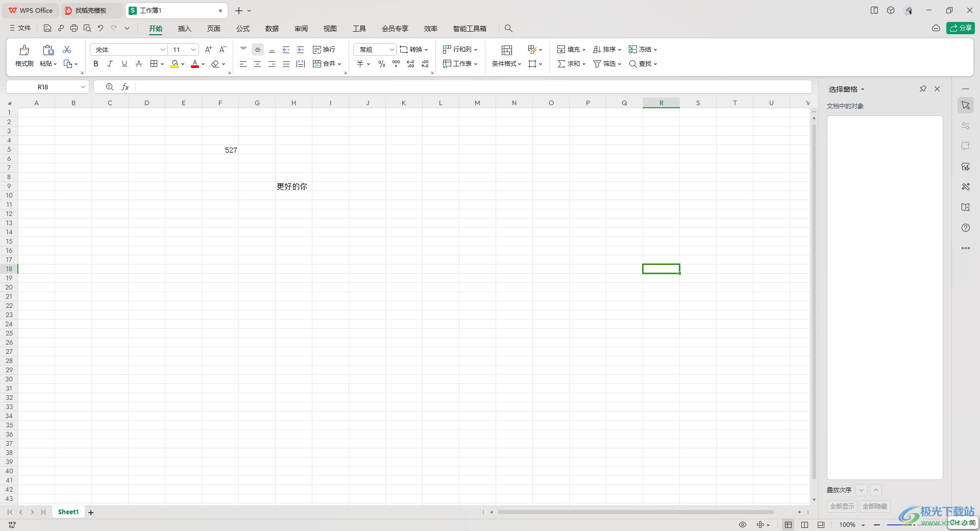
Task: Select the Sheet1 tab
Action: click(68, 512)
